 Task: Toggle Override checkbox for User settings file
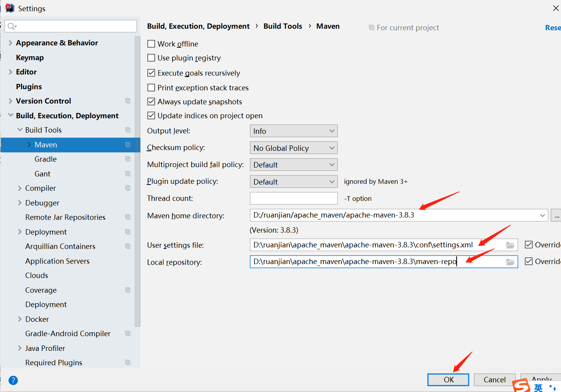click(x=528, y=245)
